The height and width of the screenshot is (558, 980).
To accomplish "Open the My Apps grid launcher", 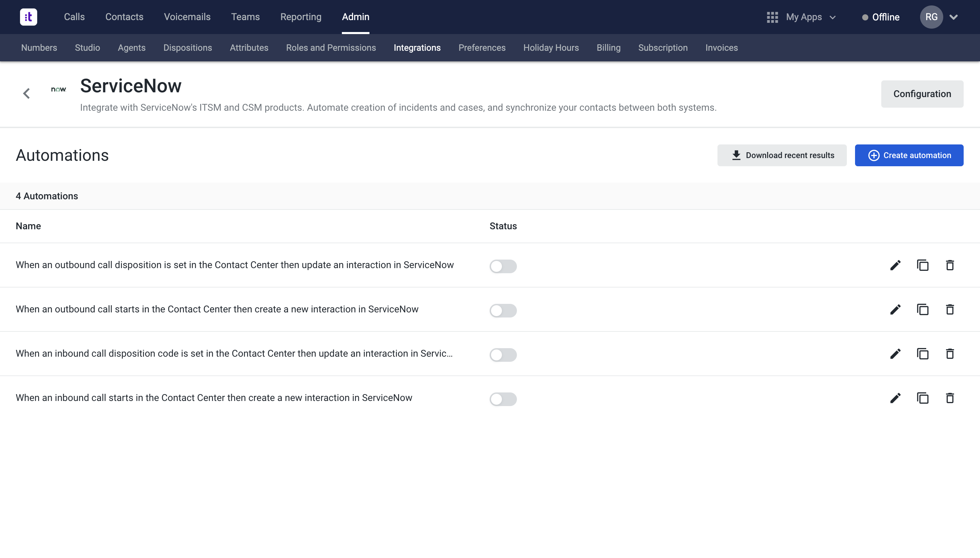I will click(x=772, y=17).
